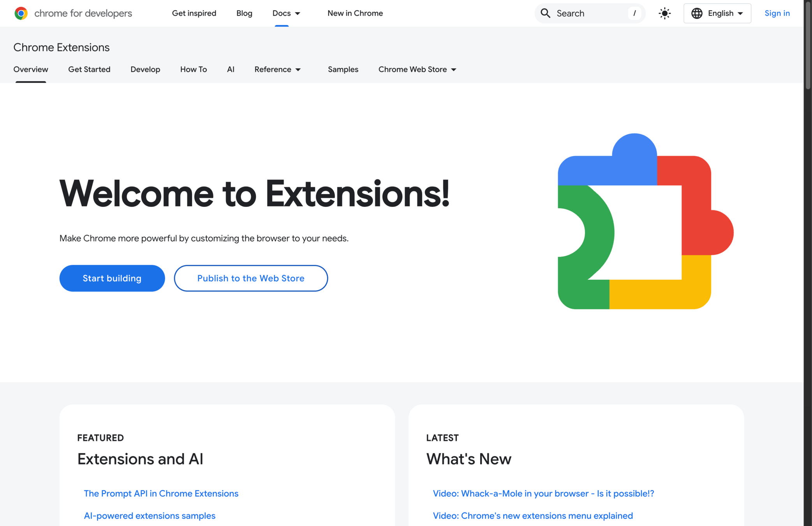Open New in Chrome

[355, 13]
